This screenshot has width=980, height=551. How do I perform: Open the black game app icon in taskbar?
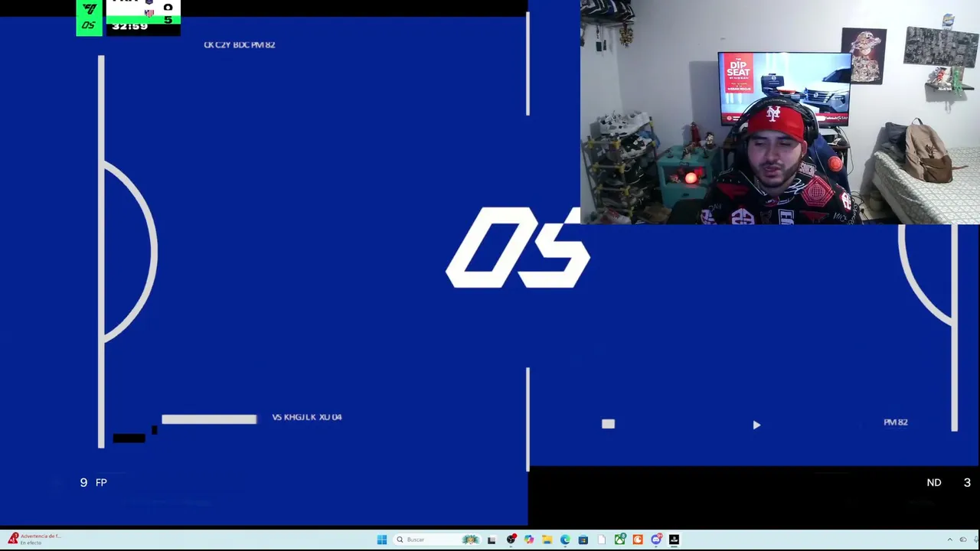675,540
